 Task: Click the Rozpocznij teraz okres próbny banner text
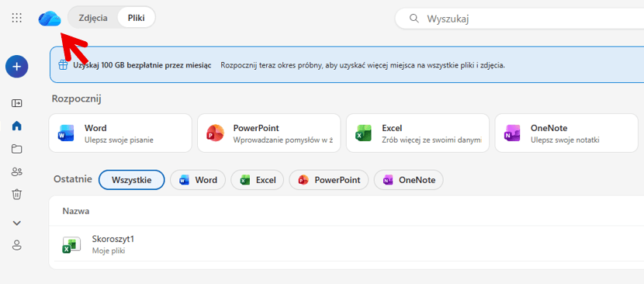[x=362, y=65]
